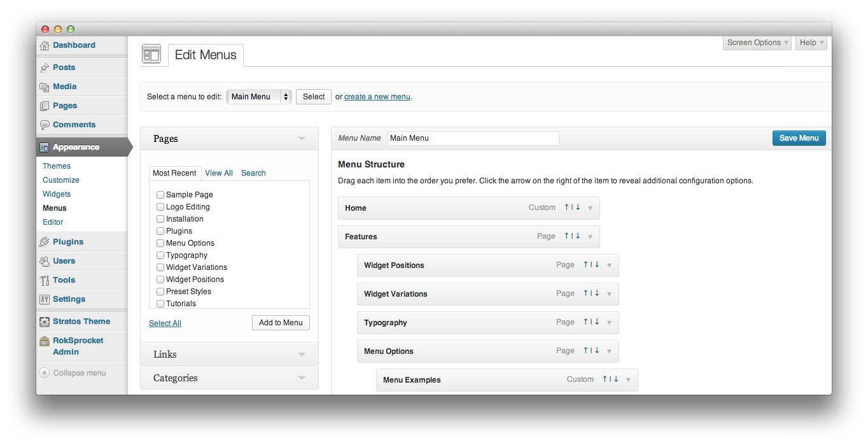Open the Main Menu selection dropdown
The image size is (868, 445).
[259, 97]
